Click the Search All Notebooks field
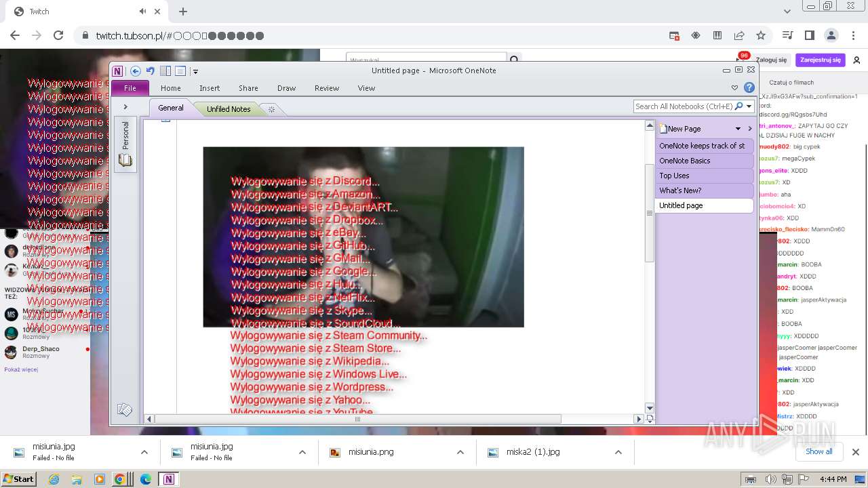This screenshot has width=868, height=488. [x=684, y=106]
